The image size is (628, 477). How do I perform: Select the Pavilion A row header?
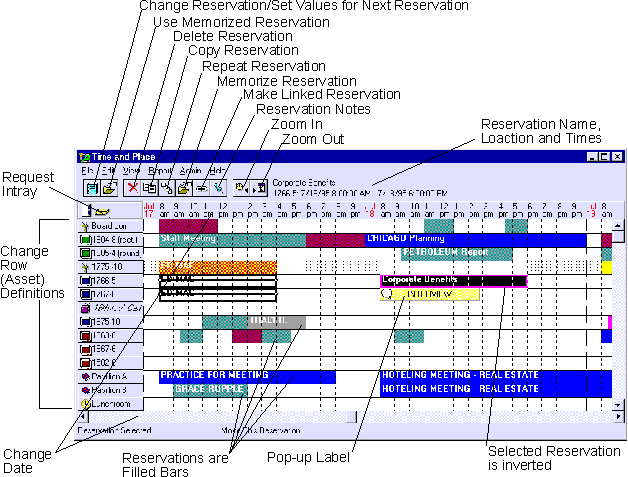(x=110, y=376)
